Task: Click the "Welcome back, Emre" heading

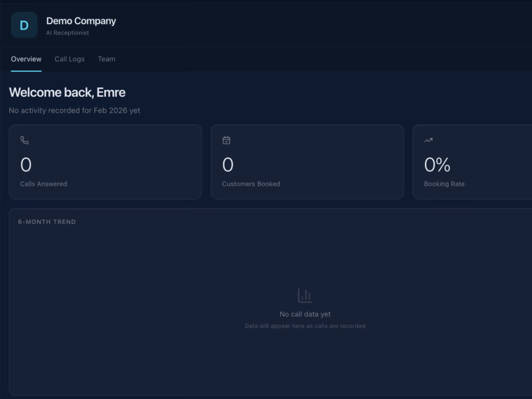Action: pos(67,92)
